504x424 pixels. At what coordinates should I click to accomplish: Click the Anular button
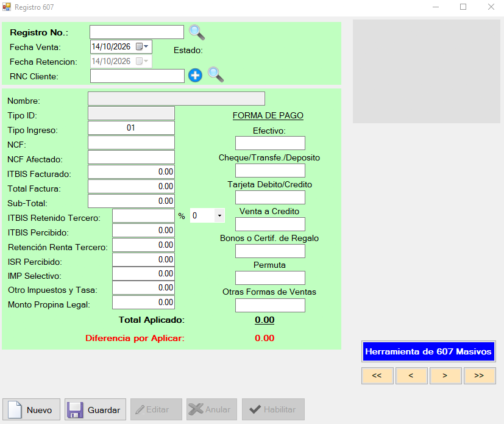click(212, 409)
